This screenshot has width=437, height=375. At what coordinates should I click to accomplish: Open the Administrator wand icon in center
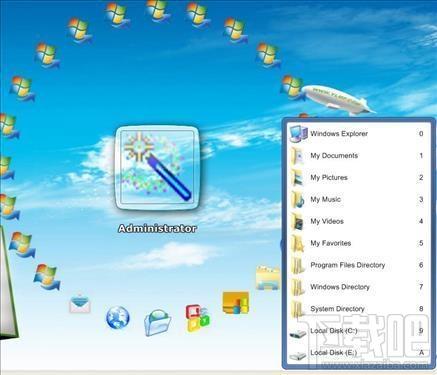[157, 168]
